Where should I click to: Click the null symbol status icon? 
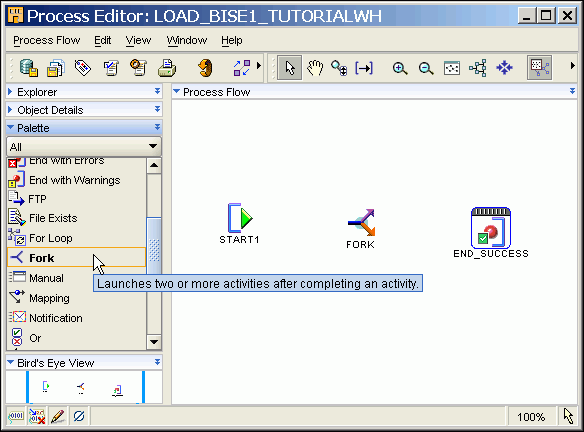point(79,416)
